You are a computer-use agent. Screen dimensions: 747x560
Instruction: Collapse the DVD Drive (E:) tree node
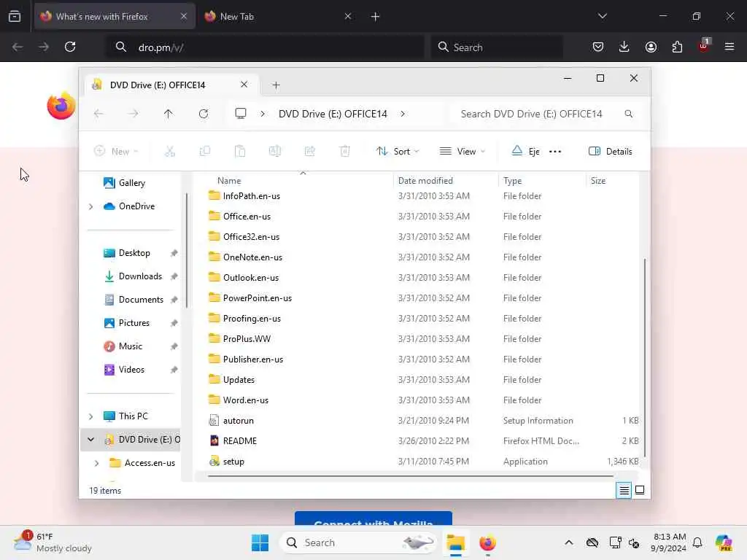click(91, 439)
